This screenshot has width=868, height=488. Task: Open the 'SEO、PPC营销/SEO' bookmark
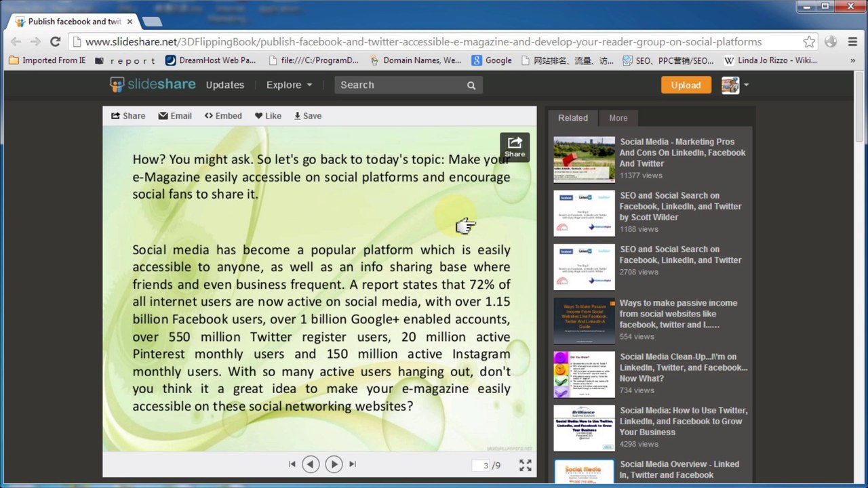[x=668, y=60]
